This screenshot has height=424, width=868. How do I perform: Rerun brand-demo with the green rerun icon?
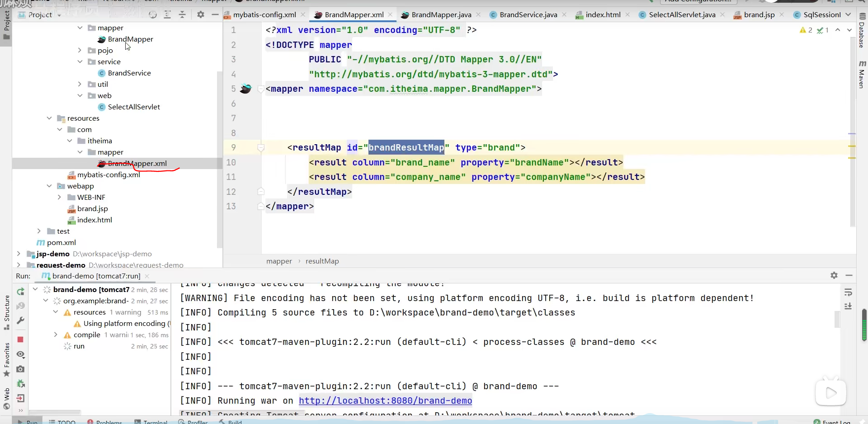[x=20, y=292]
